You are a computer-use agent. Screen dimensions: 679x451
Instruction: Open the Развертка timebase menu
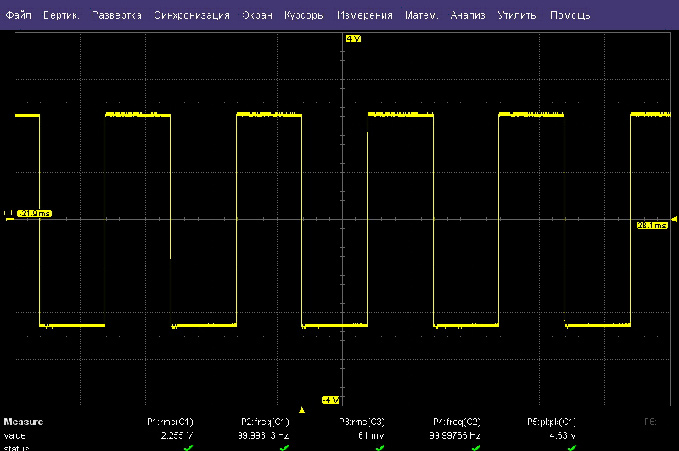coord(116,16)
